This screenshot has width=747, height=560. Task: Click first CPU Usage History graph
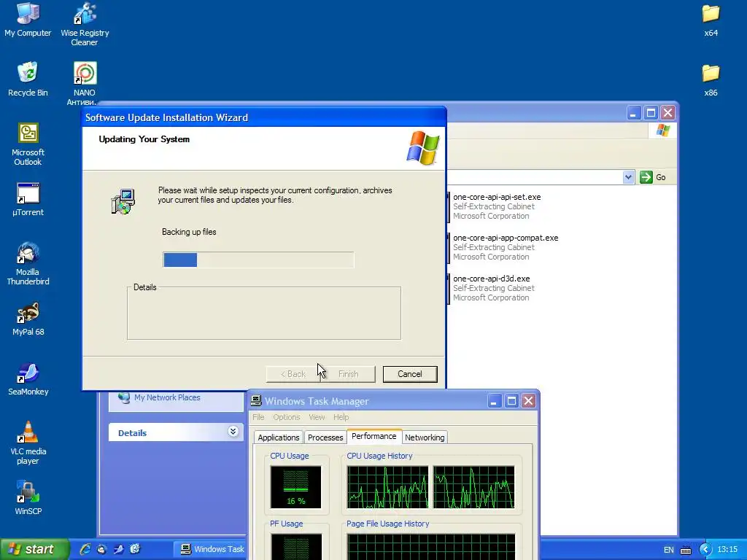pyautogui.click(x=387, y=486)
